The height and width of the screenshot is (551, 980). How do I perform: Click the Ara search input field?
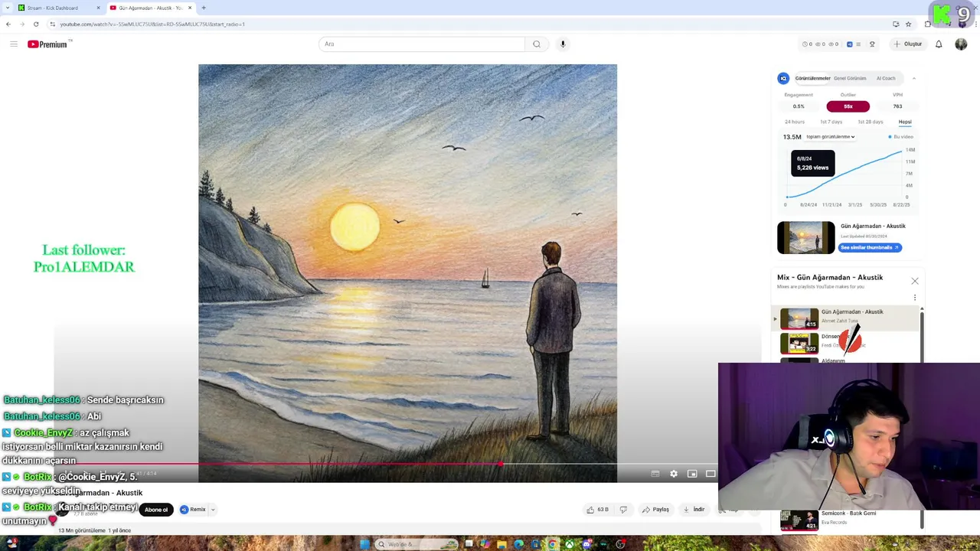click(422, 44)
